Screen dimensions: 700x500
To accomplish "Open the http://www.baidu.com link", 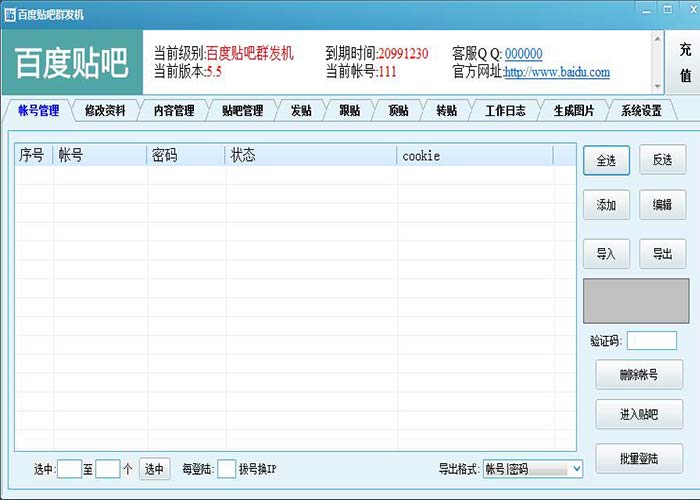I will pyautogui.click(x=557, y=72).
